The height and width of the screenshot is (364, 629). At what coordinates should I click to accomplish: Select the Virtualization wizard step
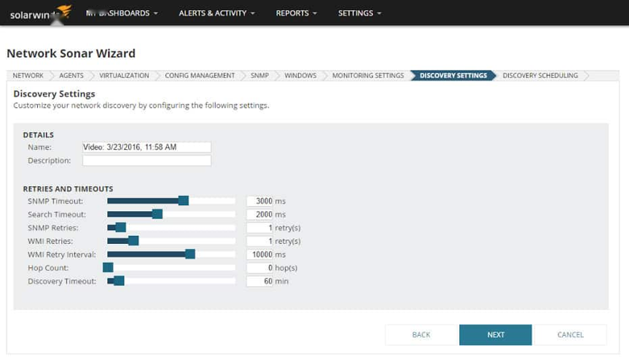pos(124,76)
